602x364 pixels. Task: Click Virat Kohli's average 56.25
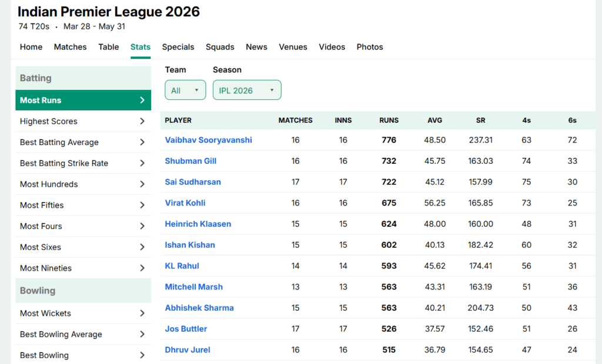click(435, 203)
